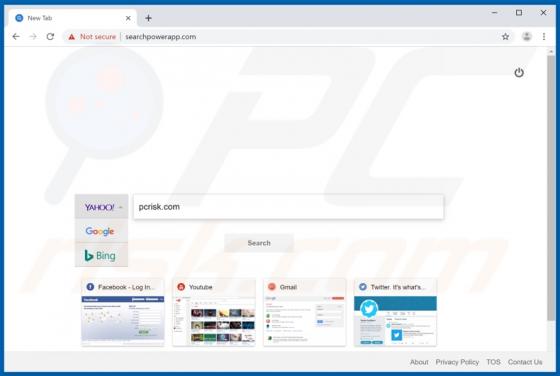Open the Privacy Policy footer link
This screenshot has height=376, width=560.
(457, 362)
